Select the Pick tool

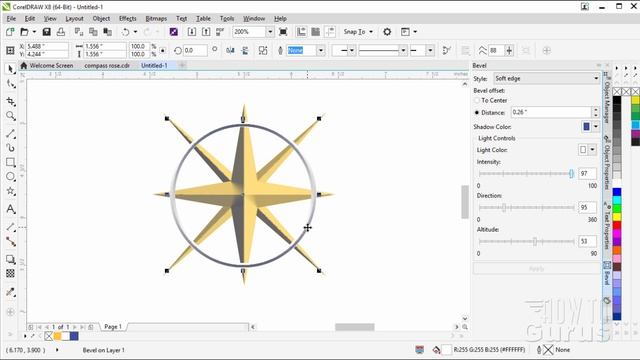11,69
